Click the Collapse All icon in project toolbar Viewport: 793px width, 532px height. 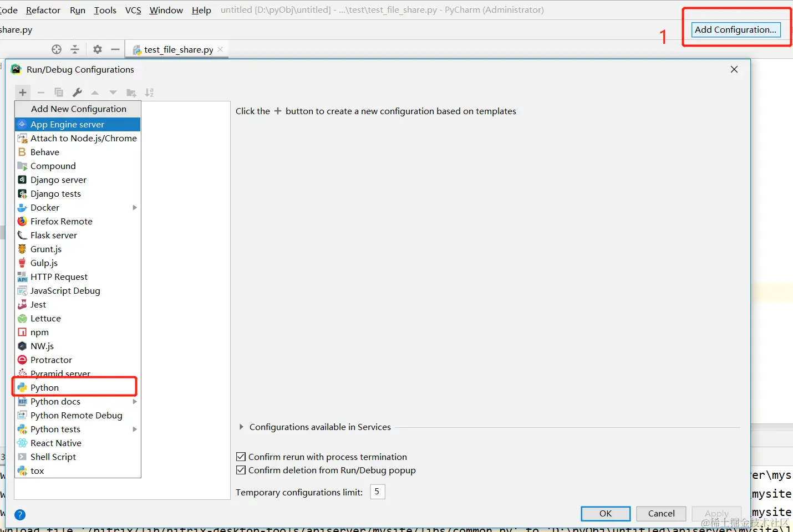(75, 49)
